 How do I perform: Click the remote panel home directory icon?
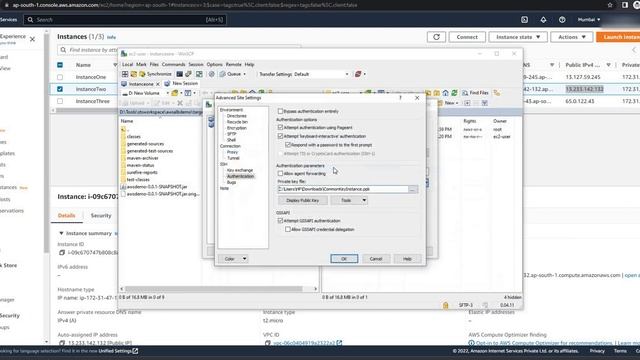(x=446, y=93)
